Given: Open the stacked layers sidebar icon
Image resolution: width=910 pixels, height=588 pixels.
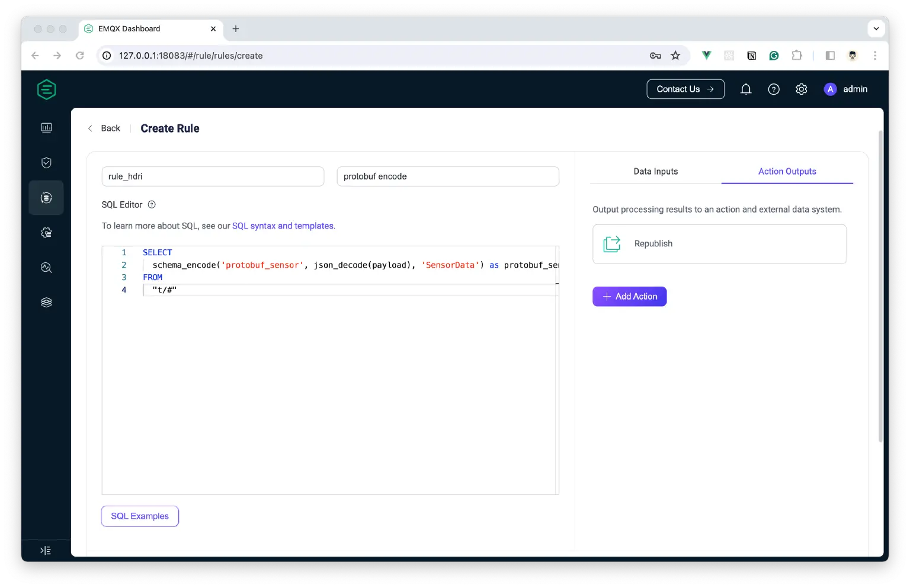Looking at the screenshot, I should (x=46, y=303).
